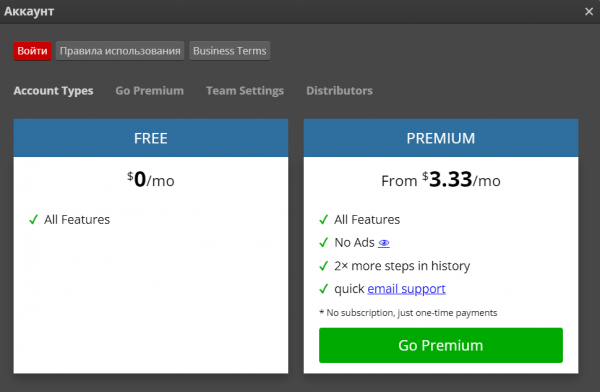Open the Team Settings tab

tap(245, 91)
